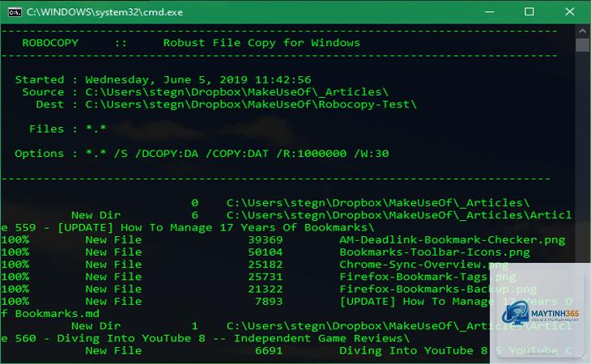This screenshot has width=591, height=364.
Task: Click file size value 7893
Action: pyautogui.click(x=269, y=302)
